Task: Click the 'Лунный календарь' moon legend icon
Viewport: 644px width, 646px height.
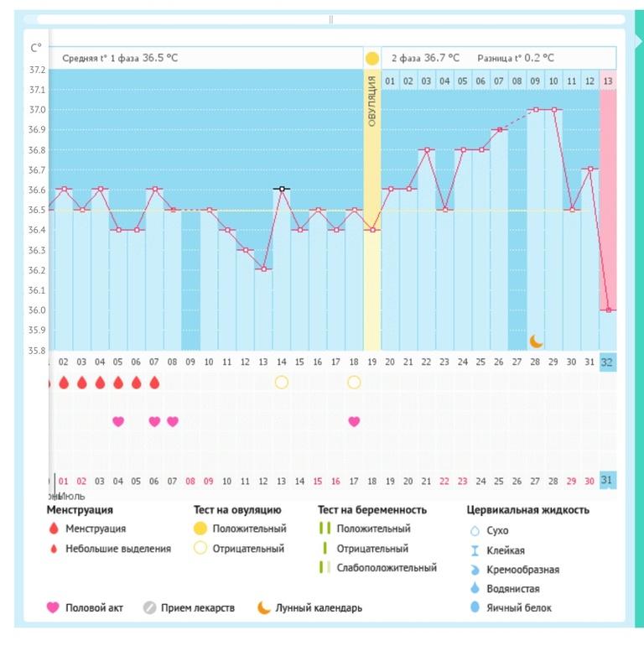Action: tap(264, 607)
